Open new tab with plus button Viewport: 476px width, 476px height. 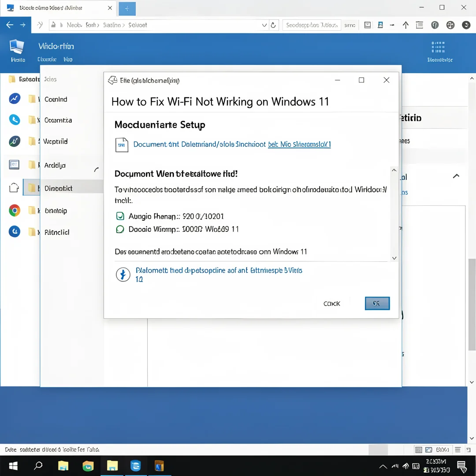127,8
